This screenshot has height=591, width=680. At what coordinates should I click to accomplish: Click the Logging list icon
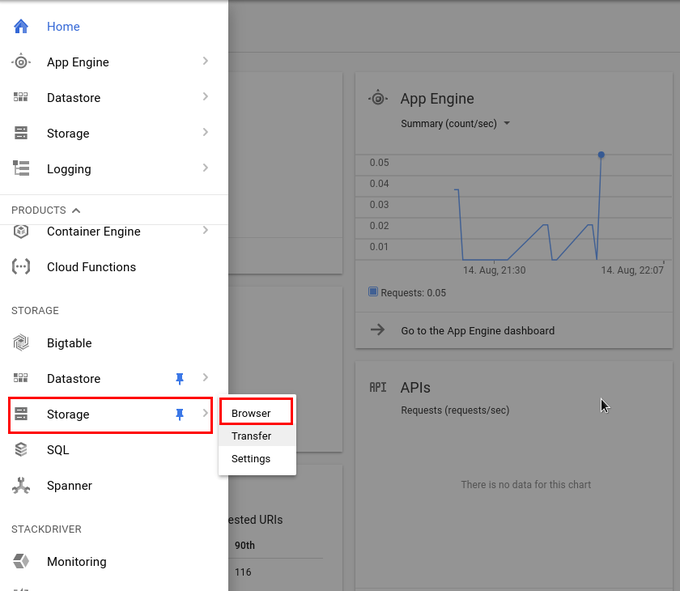[21, 168]
